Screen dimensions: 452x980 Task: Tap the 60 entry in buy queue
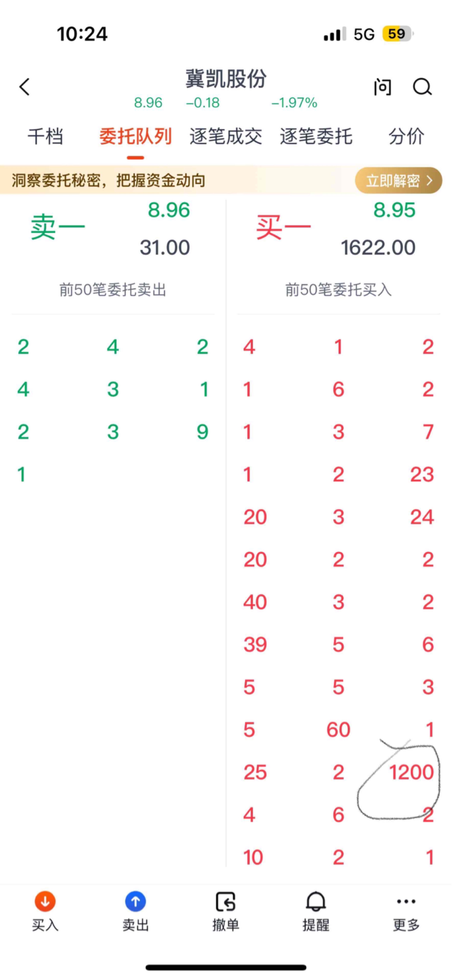(x=338, y=730)
